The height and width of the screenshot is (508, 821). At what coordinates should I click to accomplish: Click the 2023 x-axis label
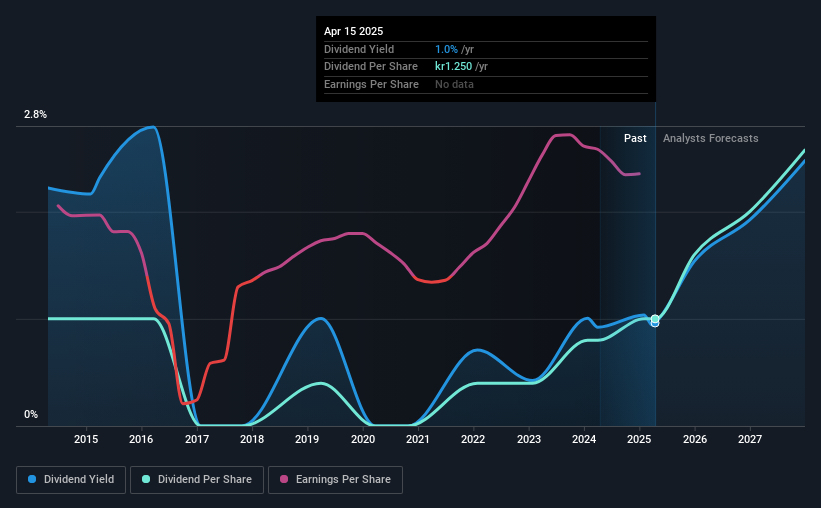(529, 439)
